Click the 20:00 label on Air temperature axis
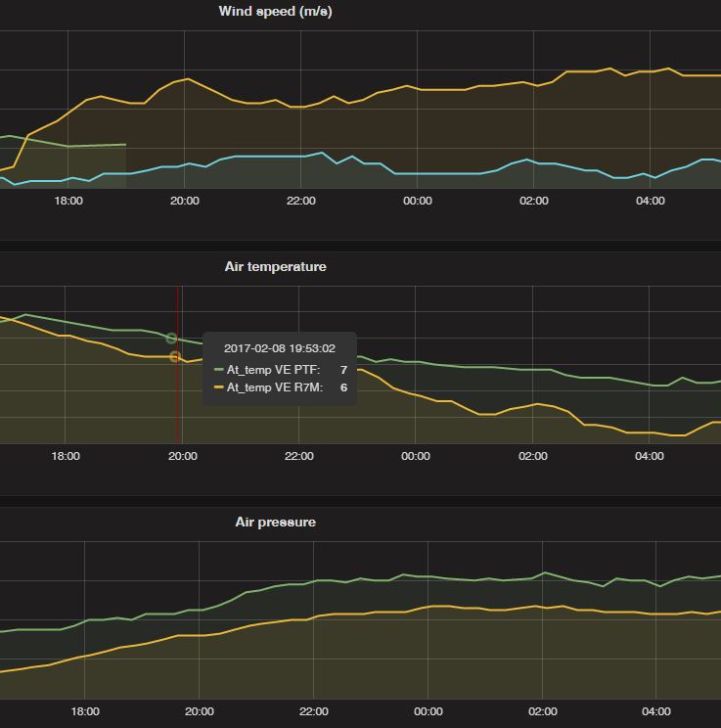Screen dimensions: 721x728 pos(183,456)
